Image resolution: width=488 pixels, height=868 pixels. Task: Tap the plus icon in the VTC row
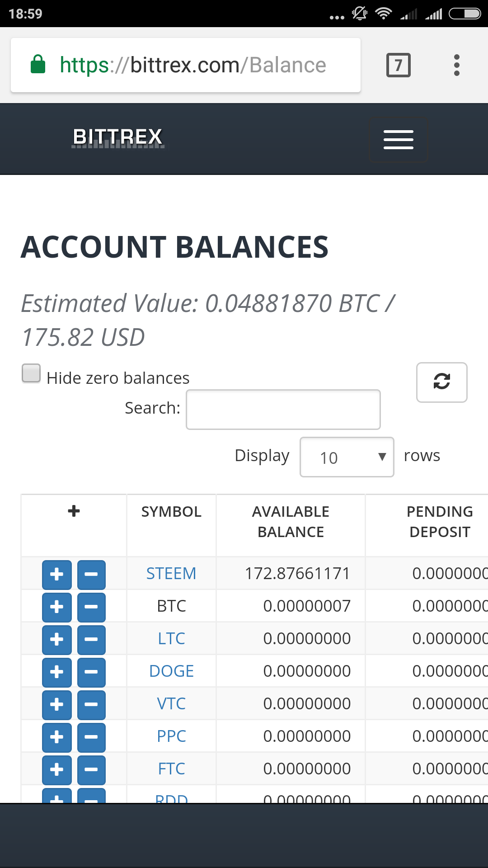tap(57, 705)
